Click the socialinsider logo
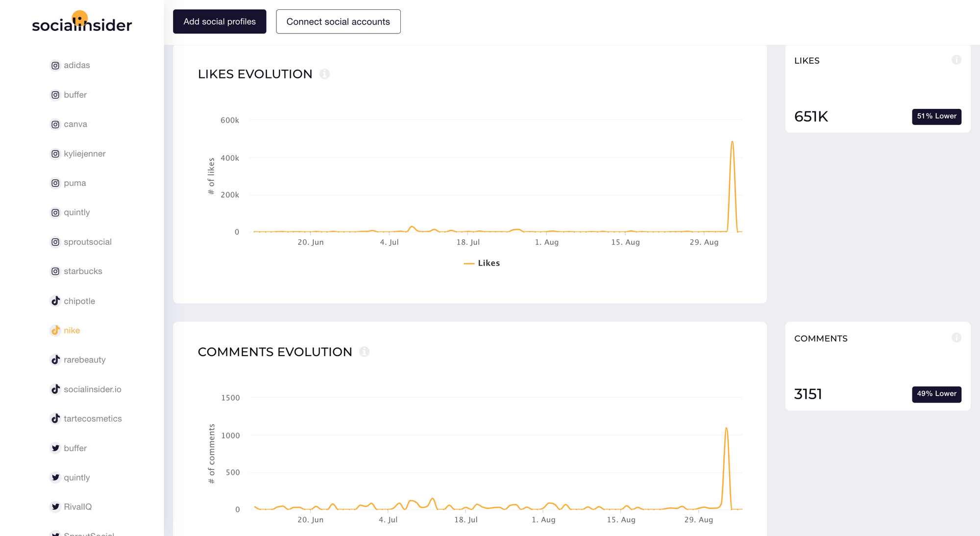980x536 pixels. (82, 22)
